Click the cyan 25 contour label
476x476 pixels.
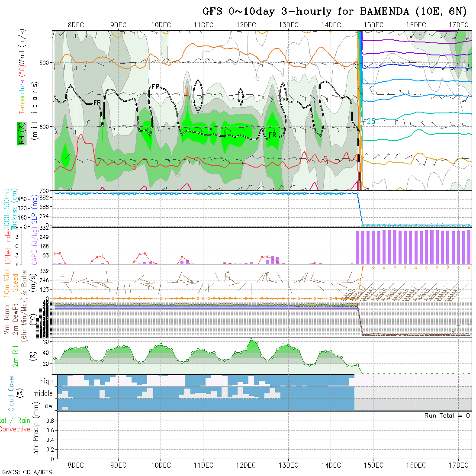(371, 122)
